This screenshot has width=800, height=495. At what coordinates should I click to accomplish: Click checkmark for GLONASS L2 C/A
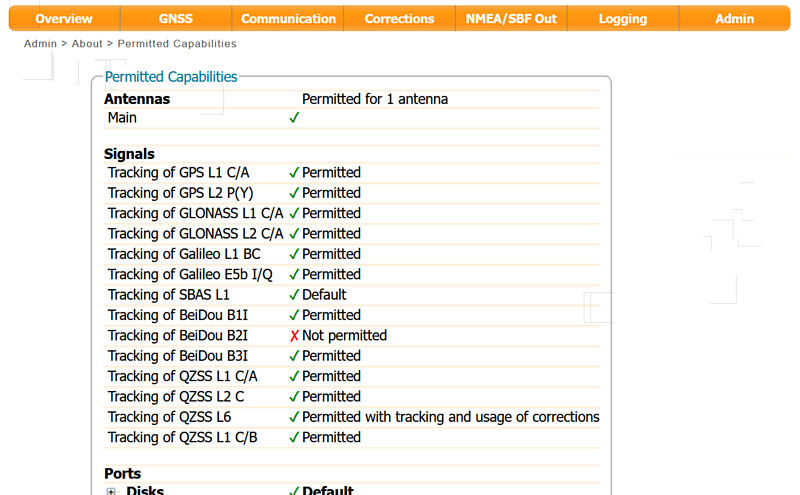(x=294, y=234)
